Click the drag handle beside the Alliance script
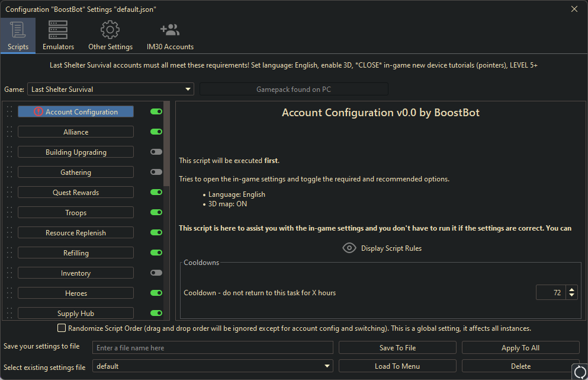 tap(9, 132)
